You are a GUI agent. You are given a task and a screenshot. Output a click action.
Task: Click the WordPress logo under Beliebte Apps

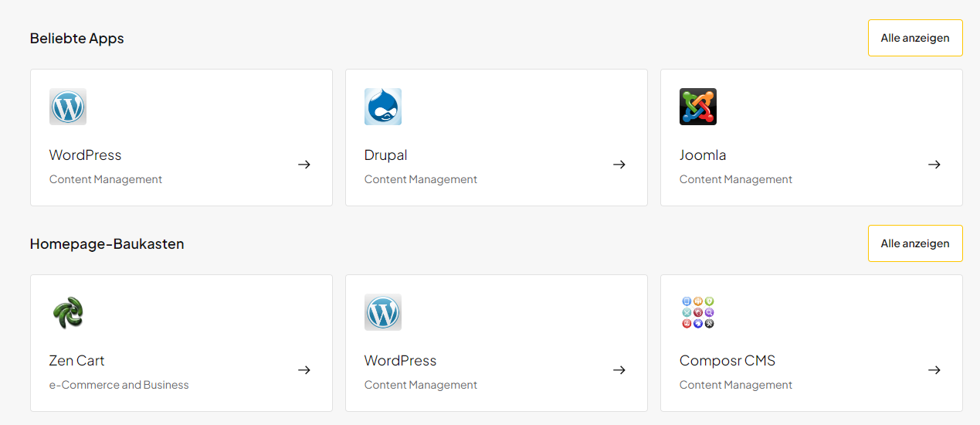pos(68,107)
